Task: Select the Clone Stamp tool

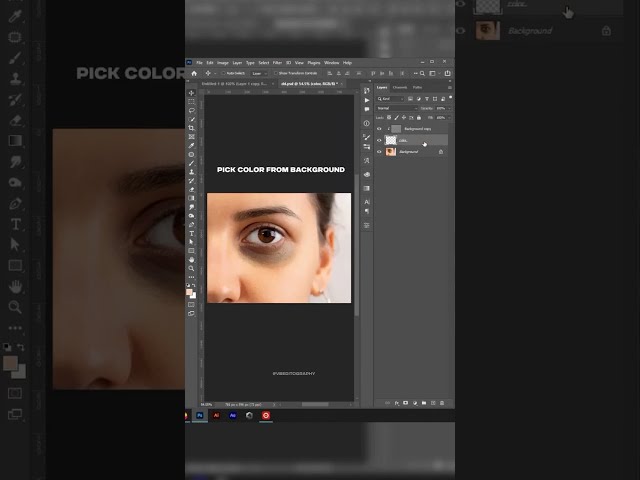Action: (x=191, y=172)
